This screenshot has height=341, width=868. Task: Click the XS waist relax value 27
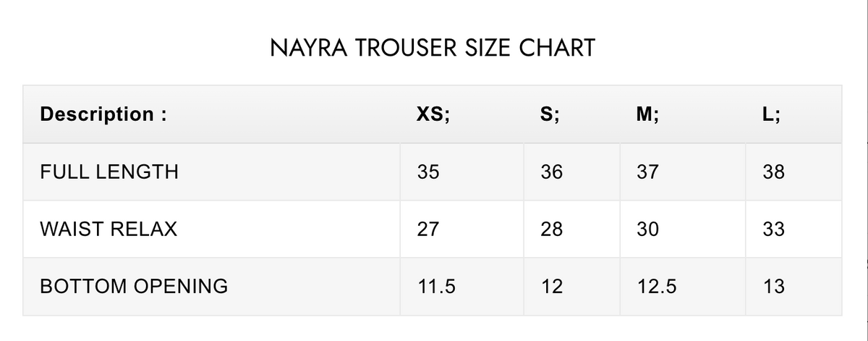pos(427,230)
